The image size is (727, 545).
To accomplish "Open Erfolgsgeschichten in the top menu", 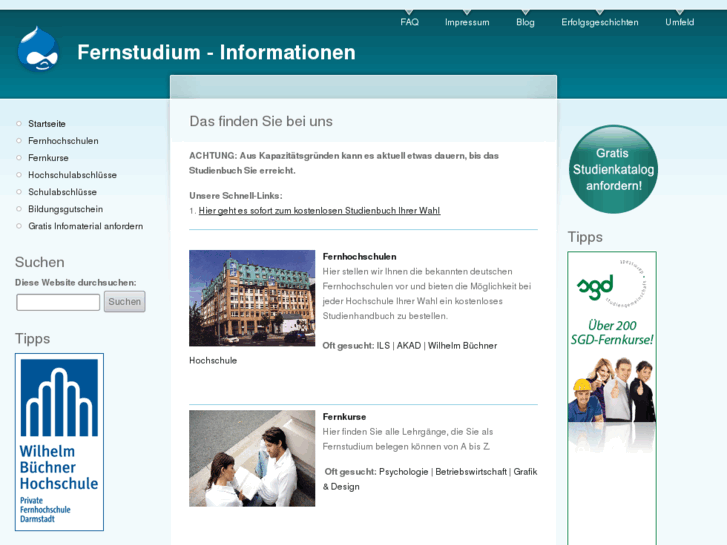I will [600, 22].
